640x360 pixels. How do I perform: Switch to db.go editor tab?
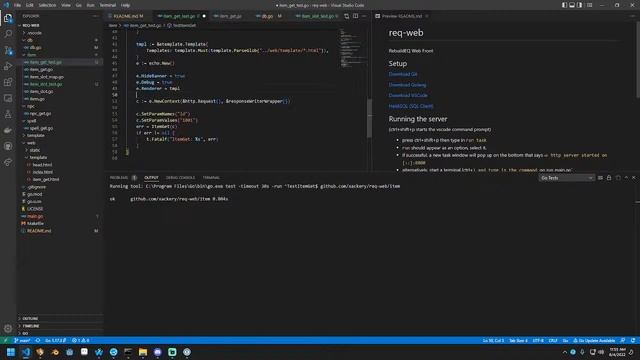click(269, 16)
